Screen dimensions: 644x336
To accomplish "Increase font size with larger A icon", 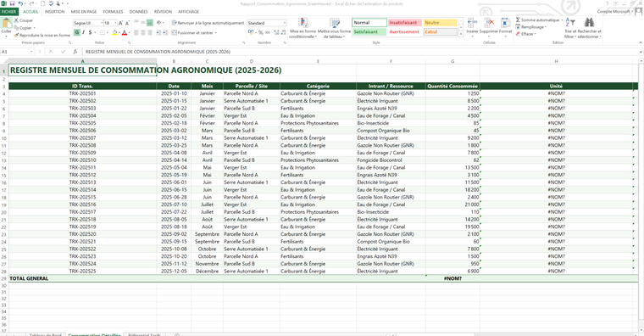I will [x=120, y=23].
